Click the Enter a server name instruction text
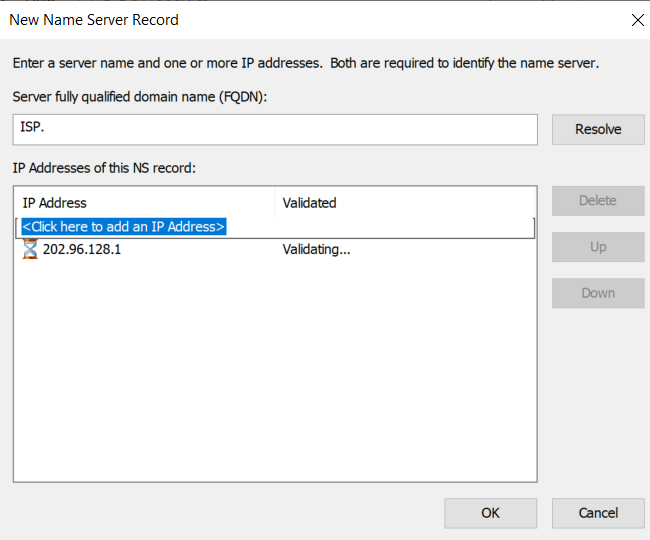The image size is (650, 540). click(x=306, y=63)
